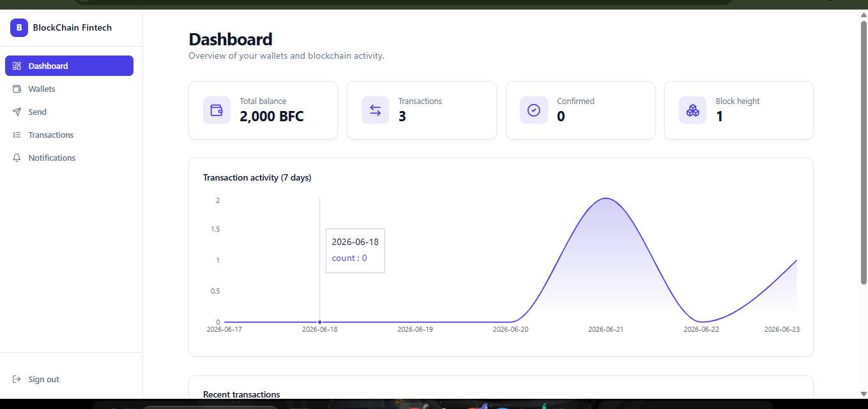Click the Send paper-plane icon
Viewport: 868px width, 409px height.
17,112
